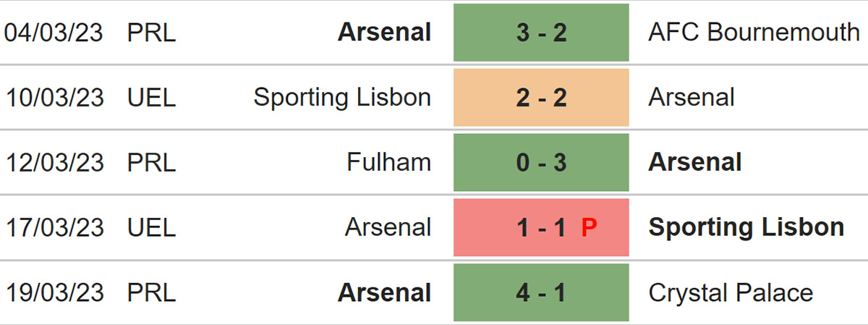The image size is (868, 325).
Task: Select AFC Bournemouth team name
Action: coord(754,33)
